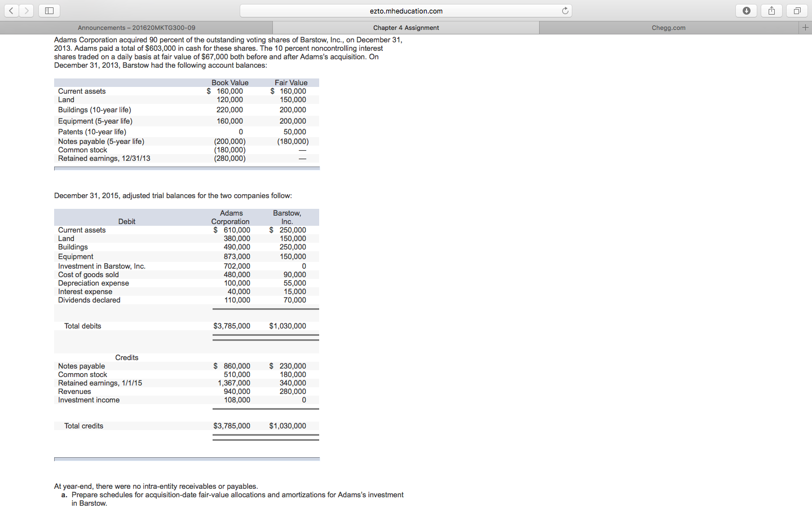The width and height of the screenshot is (812, 508).
Task: Click the horizontal scrollbar under the first table
Action: point(187,168)
